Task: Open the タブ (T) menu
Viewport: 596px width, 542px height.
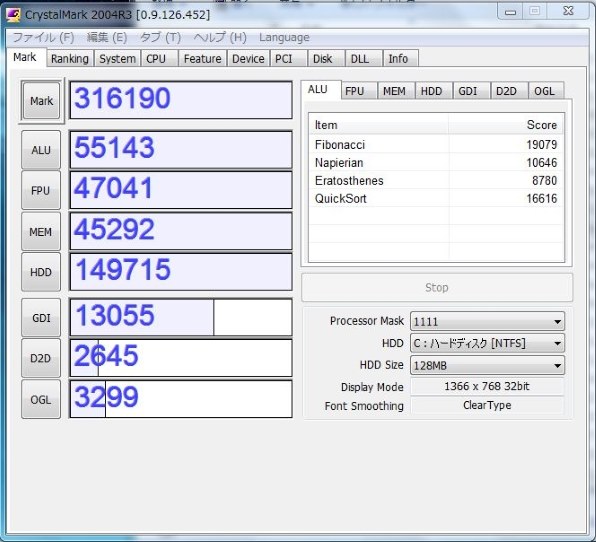Action: (x=160, y=37)
